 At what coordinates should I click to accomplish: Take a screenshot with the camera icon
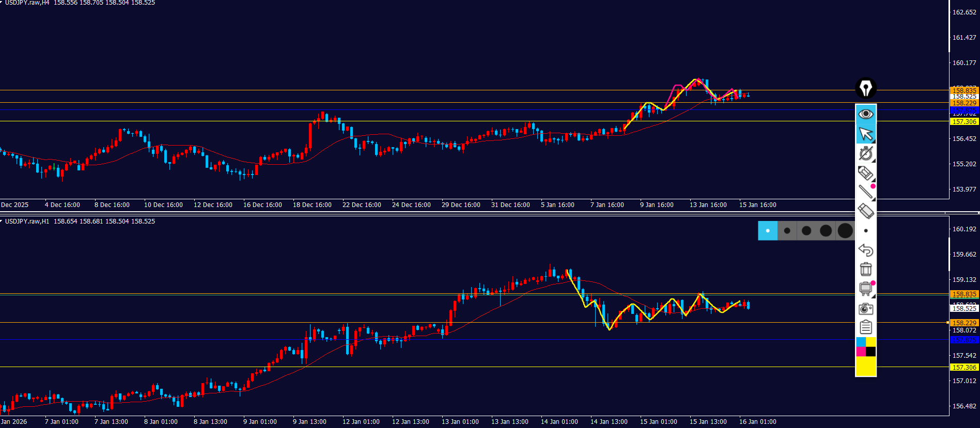[x=866, y=309]
